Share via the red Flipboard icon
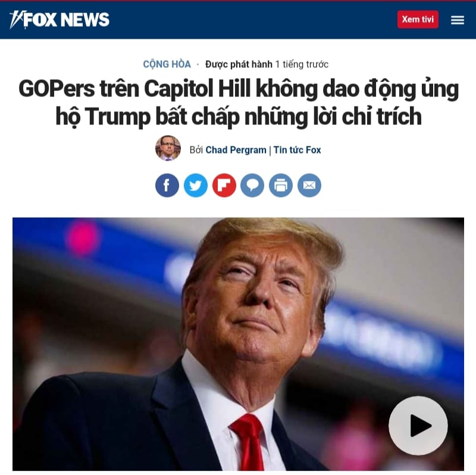Screen dimensions: 476x475 224,185
